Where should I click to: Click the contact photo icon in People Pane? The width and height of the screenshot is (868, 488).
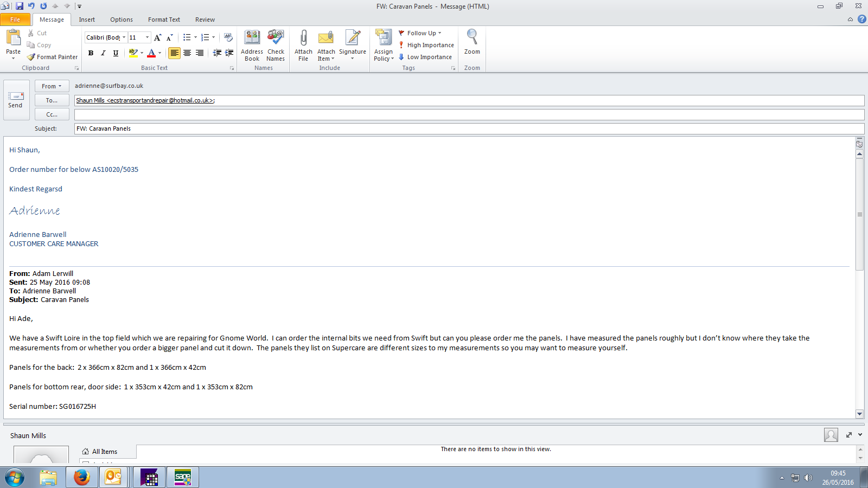pos(831,435)
